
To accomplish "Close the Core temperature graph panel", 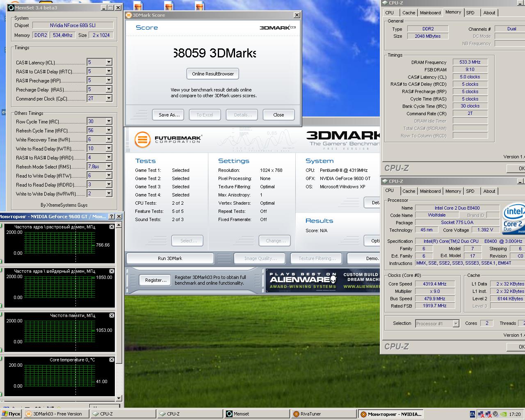I will [x=112, y=360].
